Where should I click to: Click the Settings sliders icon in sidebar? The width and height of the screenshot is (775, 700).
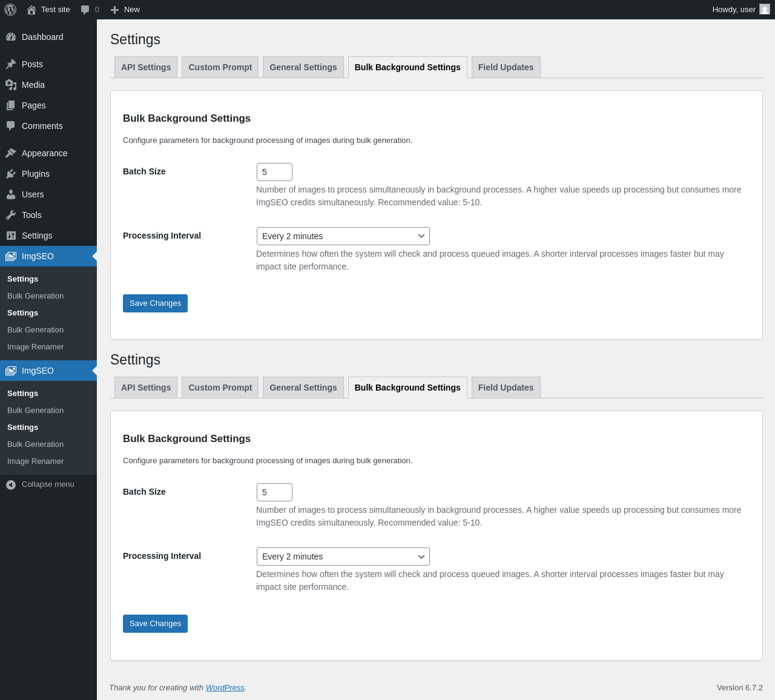pos(11,236)
